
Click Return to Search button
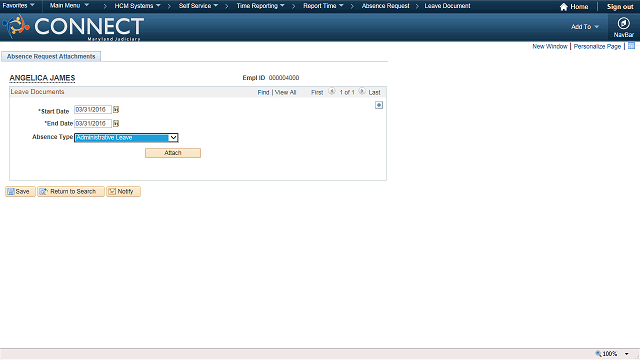[x=71, y=191]
